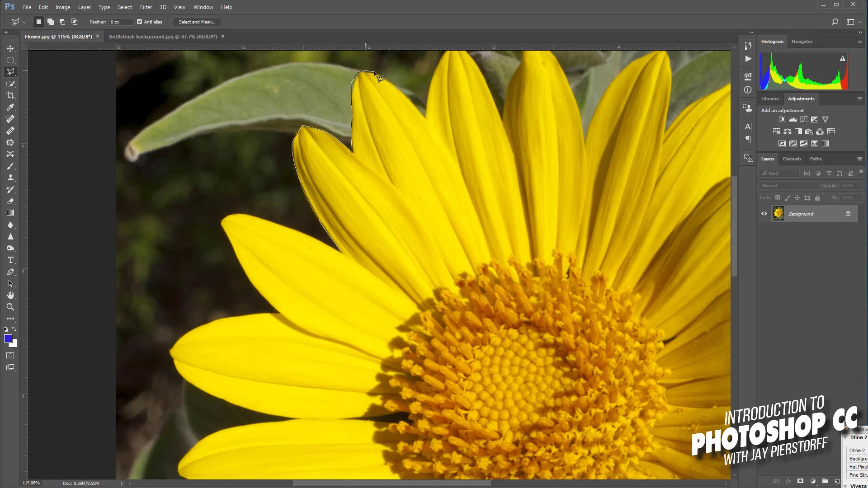Activate the Zoom tool
Image resolution: width=868 pixels, height=488 pixels.
(10, 307)
